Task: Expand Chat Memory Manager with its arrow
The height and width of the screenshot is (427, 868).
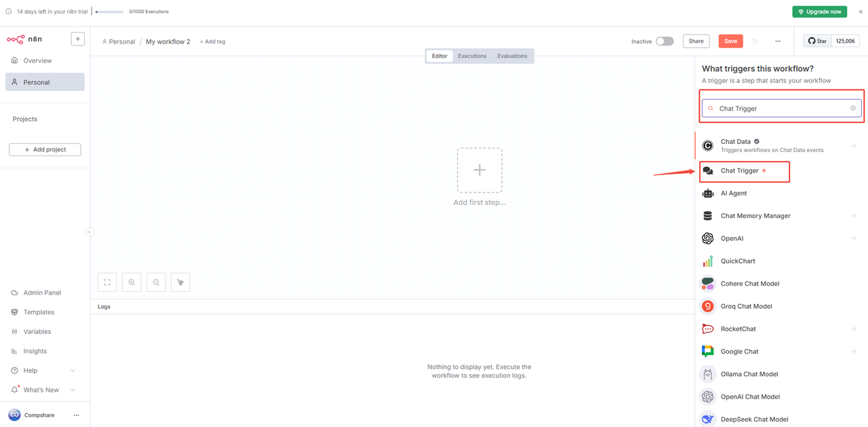Action: point(854,216)
